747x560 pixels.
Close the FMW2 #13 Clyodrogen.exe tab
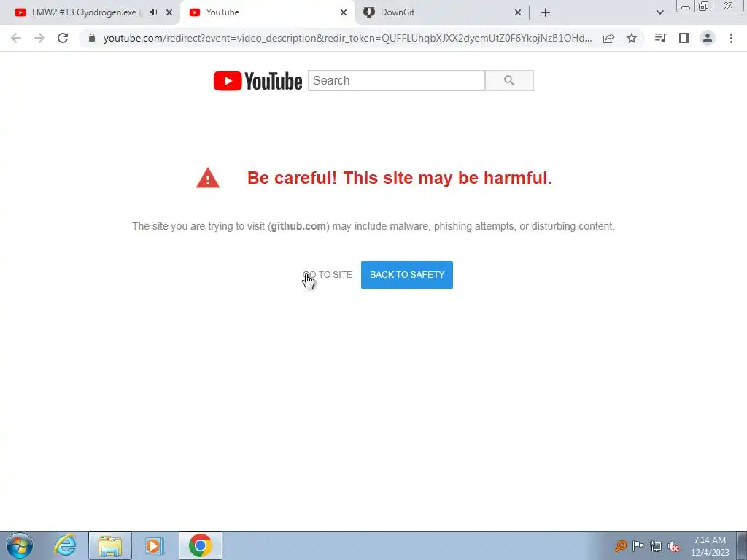(169, 12)
